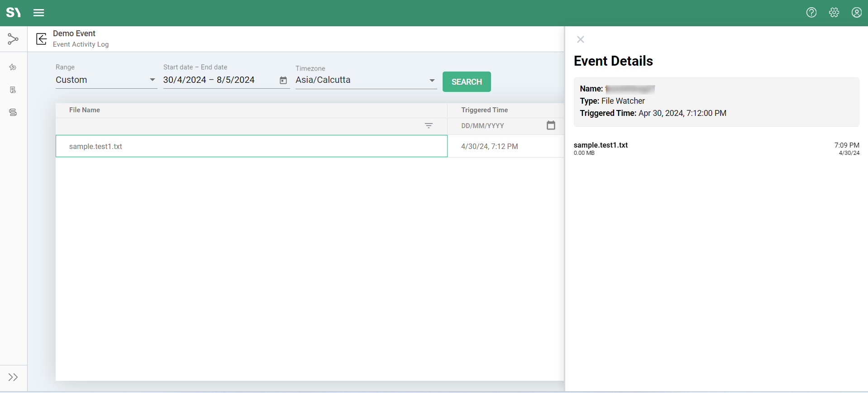Open settings via the gear icon
This screenshot has width=868, height=393.
pos(834,13)
